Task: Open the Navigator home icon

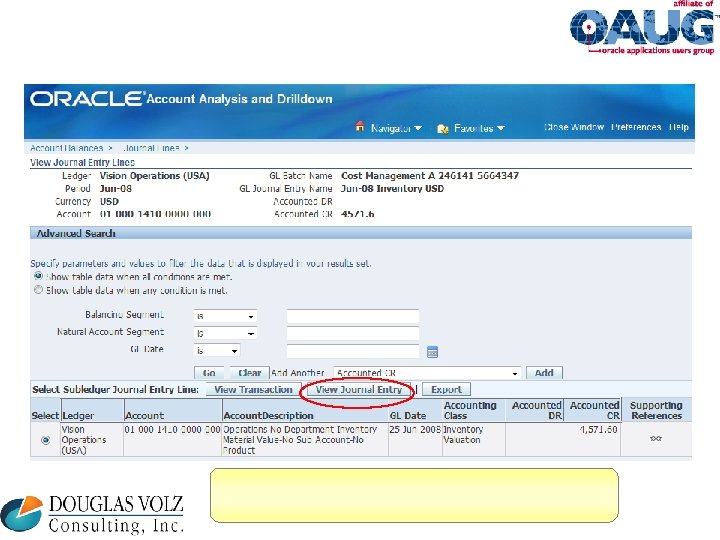Action: (360, 126)
